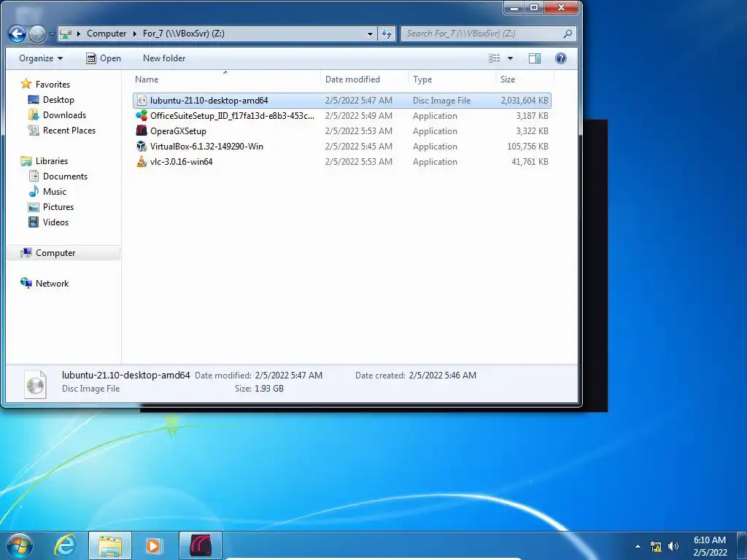
Task: Click the Network icon in sidebar
Action: (26, 283)
